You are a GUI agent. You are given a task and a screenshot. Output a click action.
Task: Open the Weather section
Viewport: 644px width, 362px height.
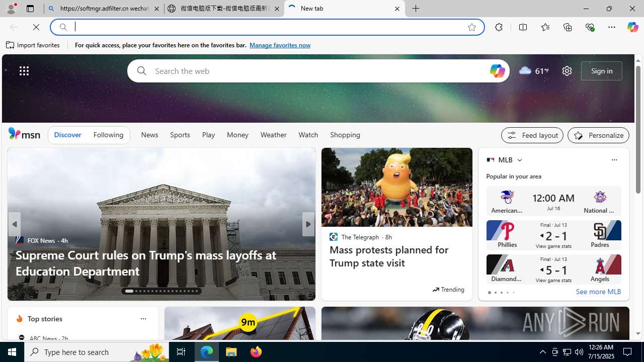pos(273,135)
